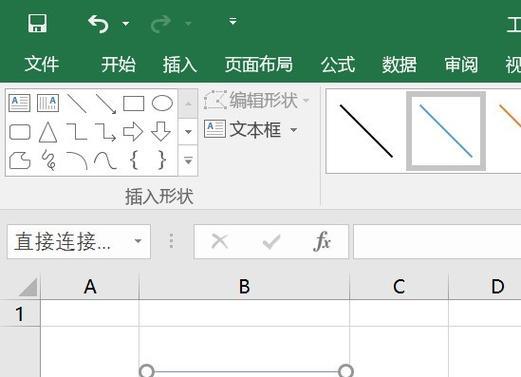521x377 pixels.
Task: Select the elbow connector arrow shape
Action: (105, 132)
